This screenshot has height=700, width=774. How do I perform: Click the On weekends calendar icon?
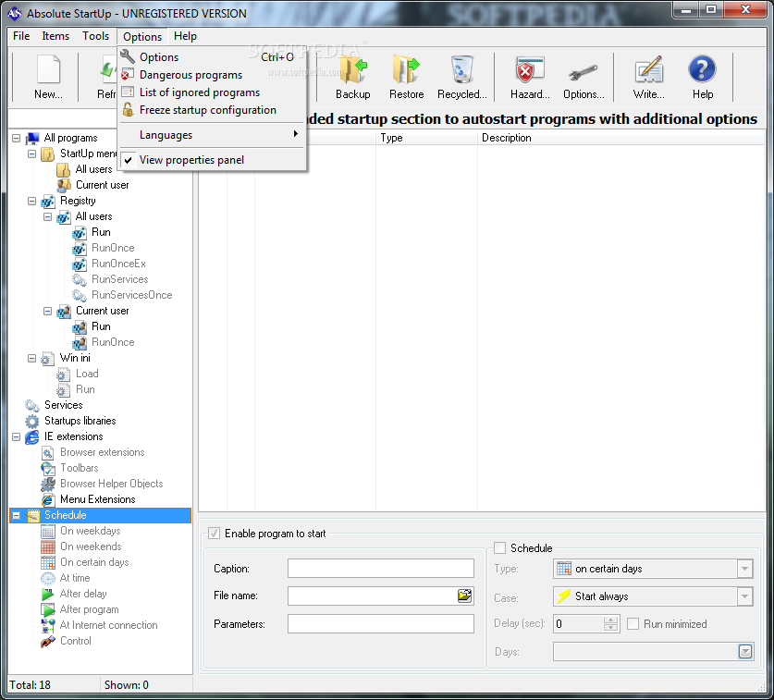[x=48, y=547]
